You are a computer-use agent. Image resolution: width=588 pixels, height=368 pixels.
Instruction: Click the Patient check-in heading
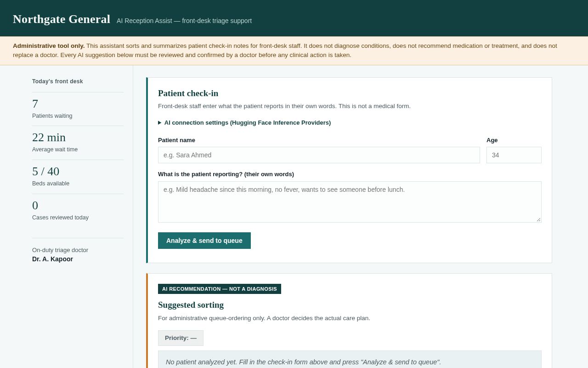(188, 93)
